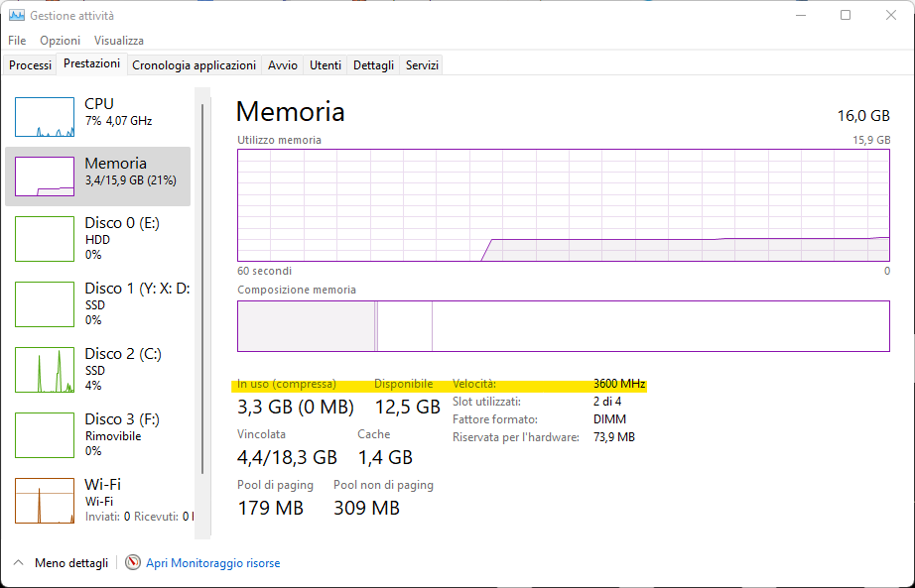Switch to the Processi tab

tap(30, 65)
